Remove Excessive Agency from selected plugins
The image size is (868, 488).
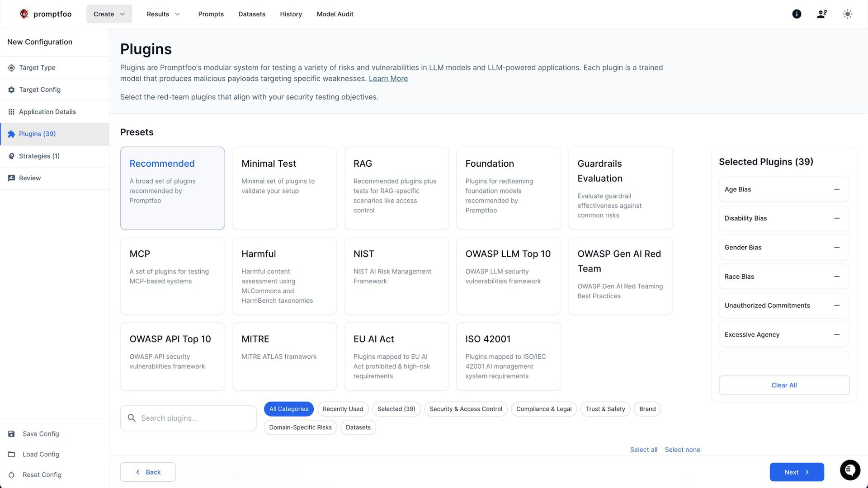837,335
